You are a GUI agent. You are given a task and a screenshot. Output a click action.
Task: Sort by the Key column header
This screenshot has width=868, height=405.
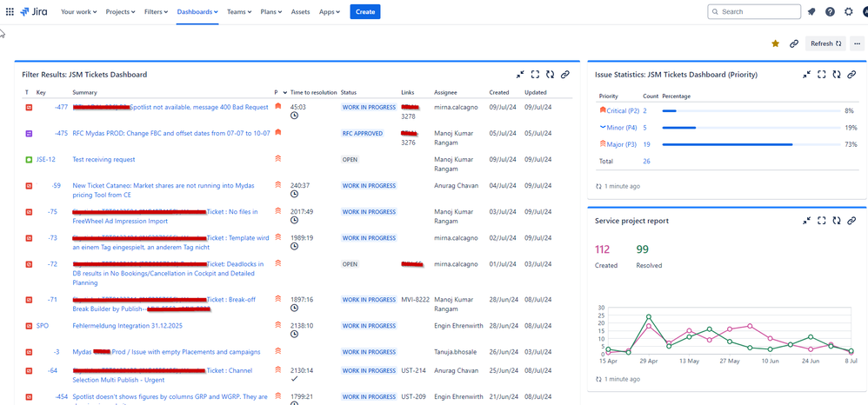pos(41,92)
